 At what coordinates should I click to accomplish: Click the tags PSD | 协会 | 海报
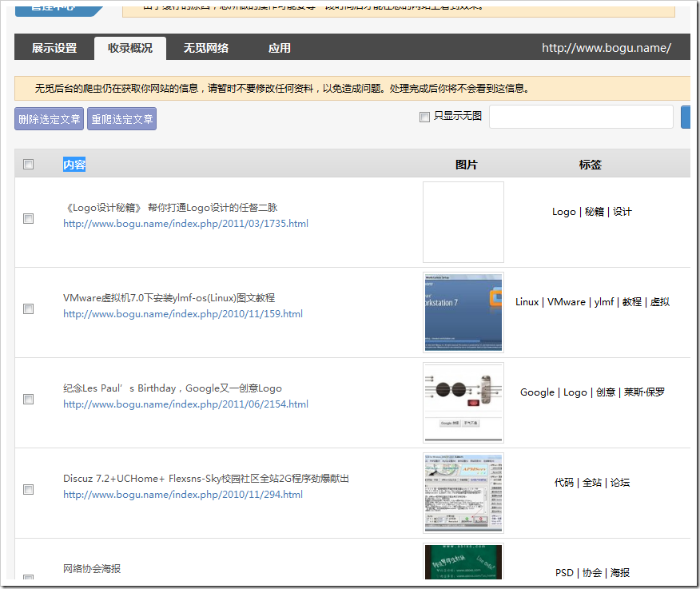click(592, 572)
